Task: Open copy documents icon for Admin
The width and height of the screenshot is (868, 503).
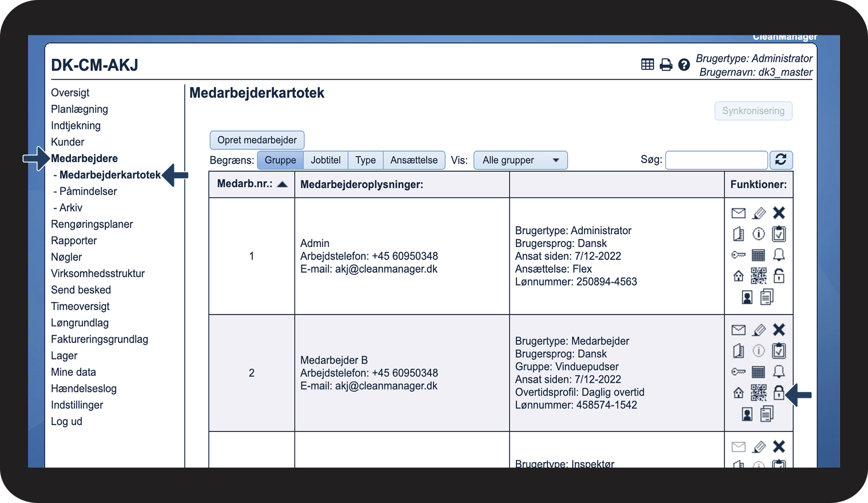Action: click(x=767, y=297)
